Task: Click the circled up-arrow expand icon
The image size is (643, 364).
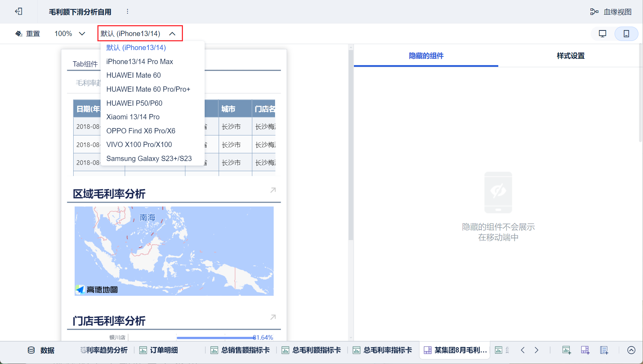Action: pyautogui.click(x=631, y=350)
